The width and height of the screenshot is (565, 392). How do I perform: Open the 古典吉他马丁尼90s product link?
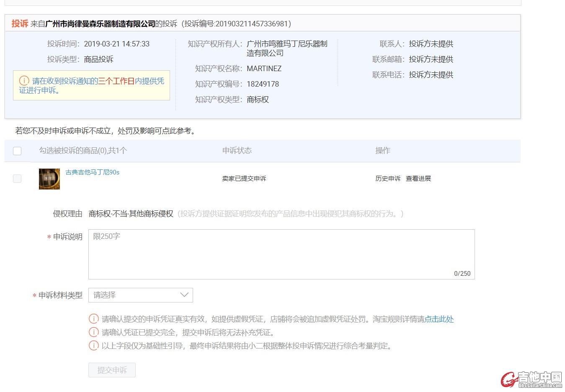coord(93,172)
